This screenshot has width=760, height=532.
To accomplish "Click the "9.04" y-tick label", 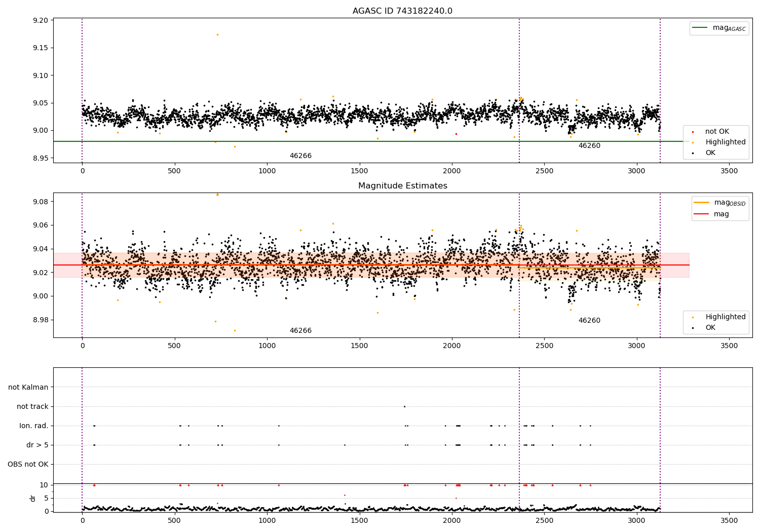I will pyautogui.click(x=41, y=249).
